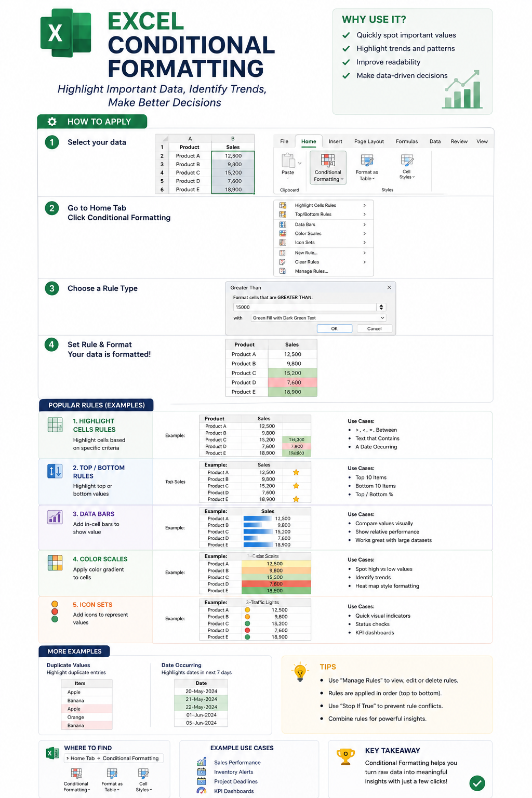The image size is (532, 798).
Task: Open the Formulas tab
Action: pos(407,141)
